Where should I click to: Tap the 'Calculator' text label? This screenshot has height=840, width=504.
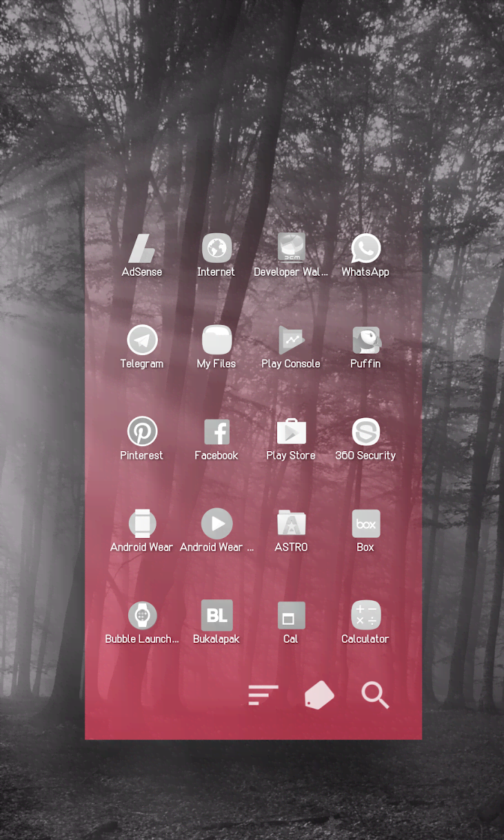click(365, 639)
